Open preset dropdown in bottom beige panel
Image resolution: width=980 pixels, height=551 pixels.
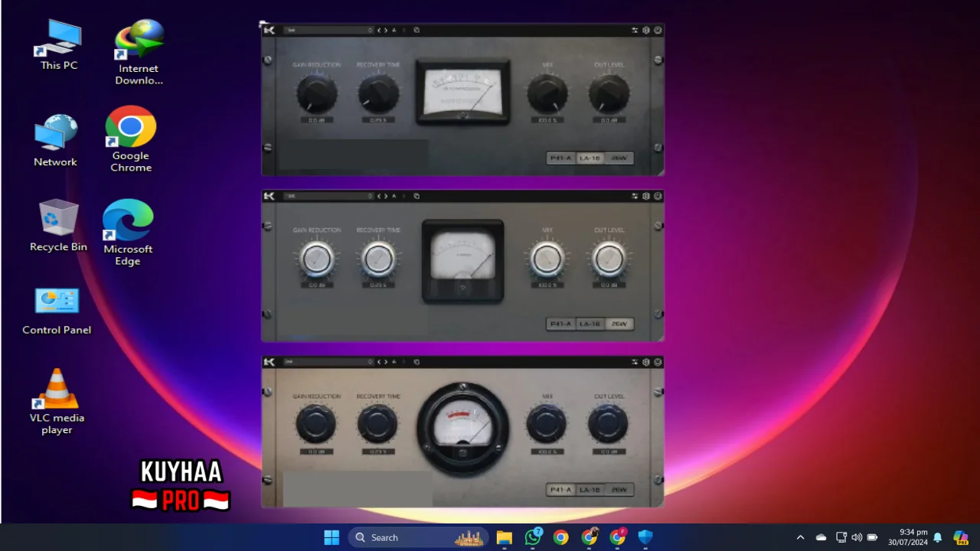point(328,361)
